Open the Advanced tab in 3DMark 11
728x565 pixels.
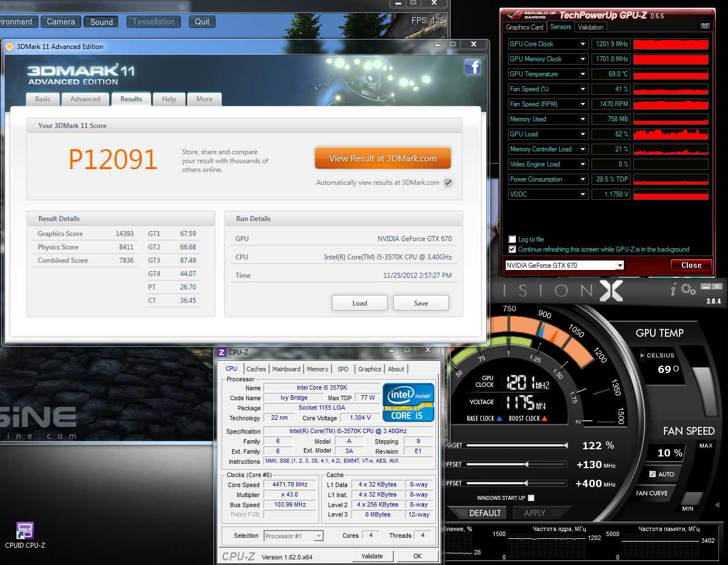(85, 99)
